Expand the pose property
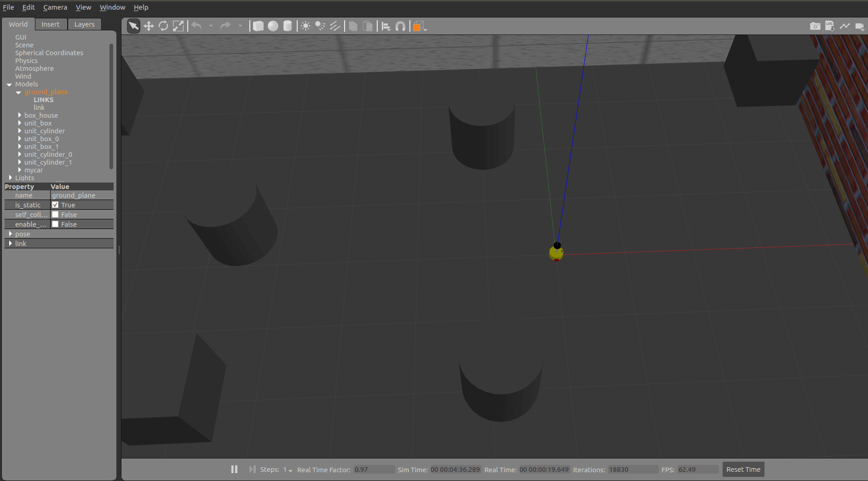The image size is (868, 481). (11, 234)
